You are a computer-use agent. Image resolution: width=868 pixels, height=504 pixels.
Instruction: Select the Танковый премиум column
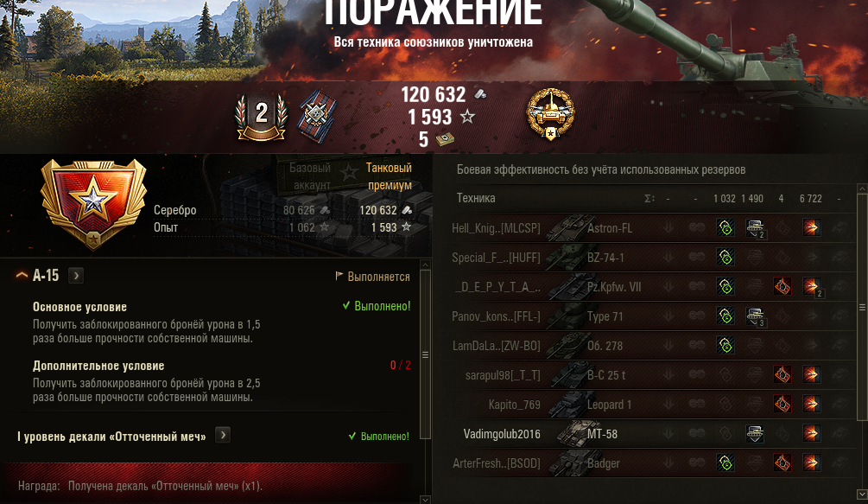pyautogui.click(x=390, y=176)
